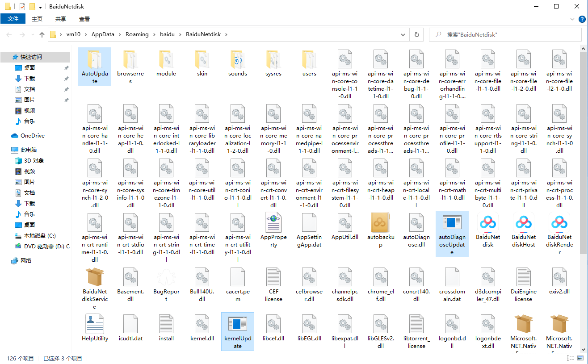Open the users folder
588x364 pixels.
(x=309, y=63)
